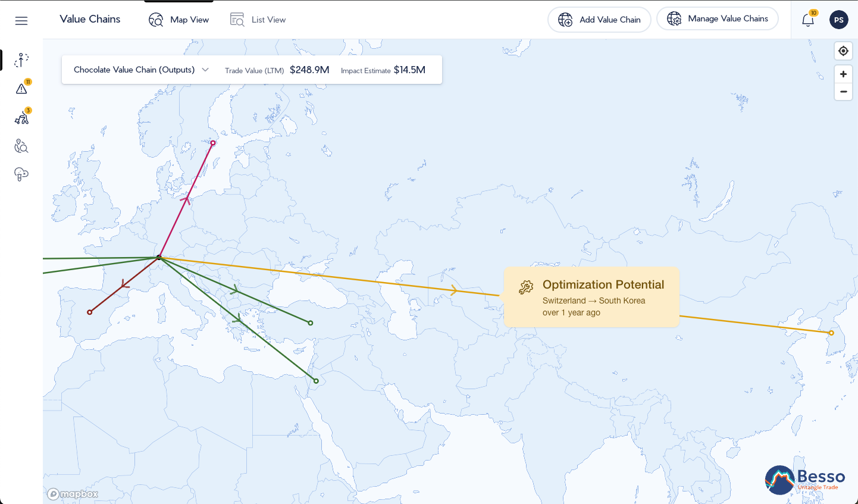Viewport: 858px width, 504px height.
Task: Click the dropdown chevron next to value chain name
Action: [x=205, y=70]
